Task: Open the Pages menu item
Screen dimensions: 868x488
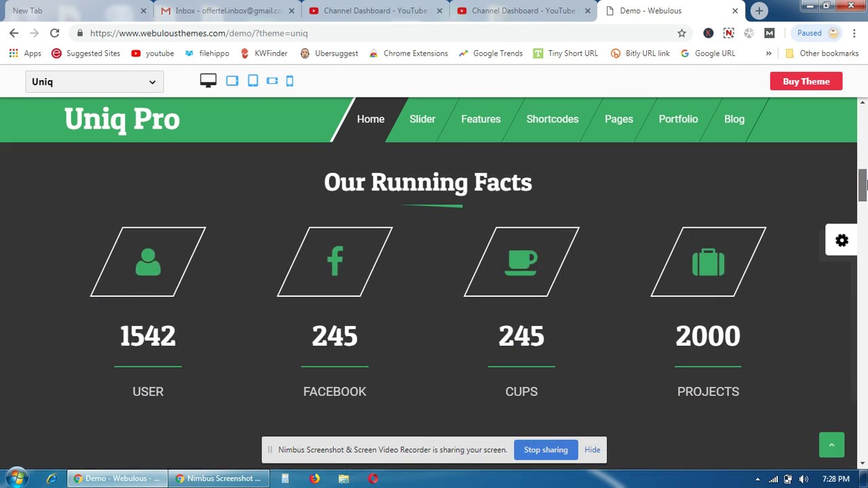Action: [x=618, y=119]
